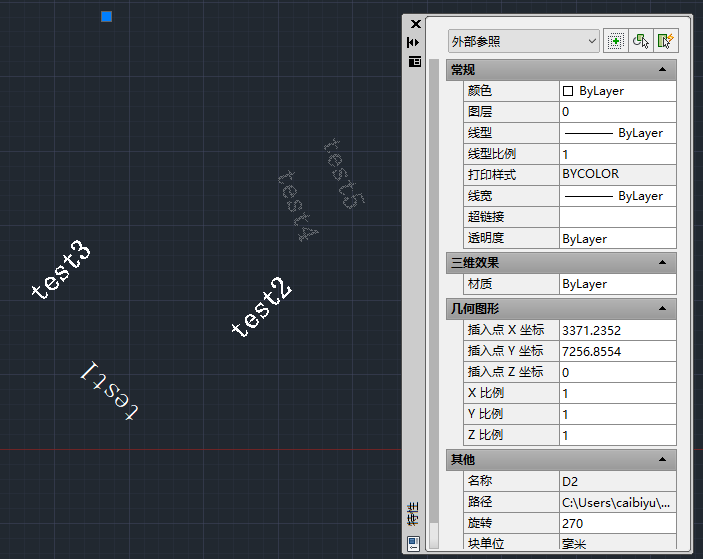Click the 名称 value D2
This screenshot has width=703, height=559.
[617, 481]
